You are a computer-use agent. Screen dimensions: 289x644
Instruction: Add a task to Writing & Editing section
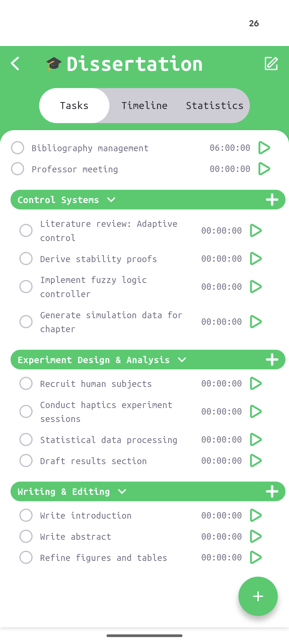pos(272,491)
